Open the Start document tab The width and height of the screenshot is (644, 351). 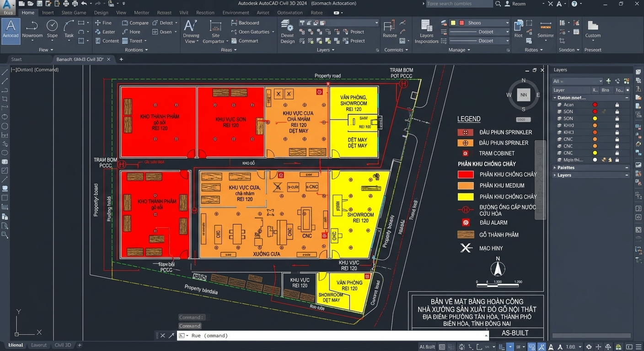[x=16, y=59]
